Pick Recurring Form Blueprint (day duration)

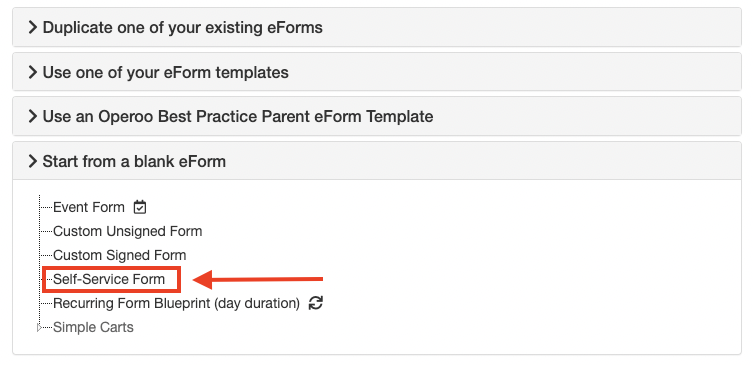coord(177,303)
